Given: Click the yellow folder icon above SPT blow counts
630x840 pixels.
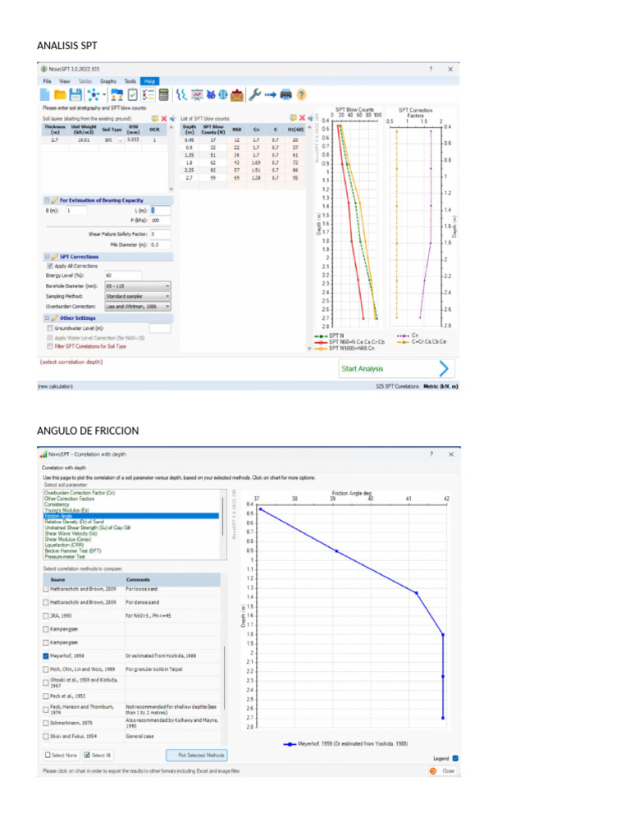Looking at the screenshot, I should 293,118.
